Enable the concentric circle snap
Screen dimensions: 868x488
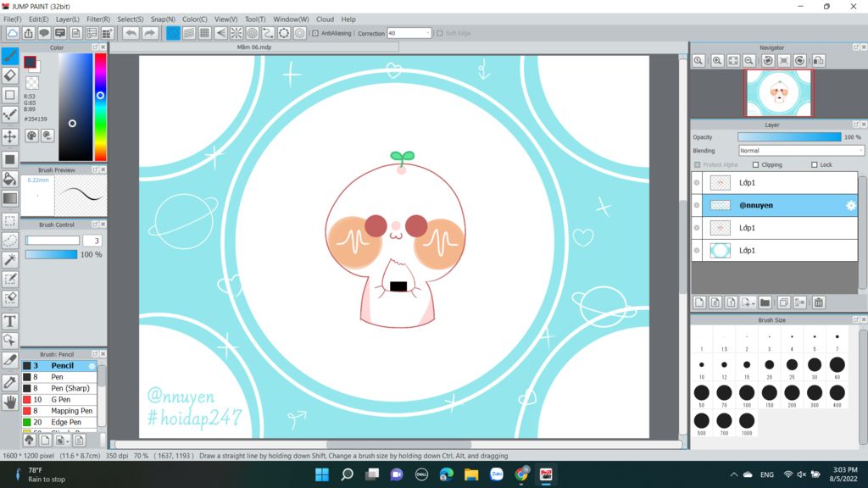(253, 33)
